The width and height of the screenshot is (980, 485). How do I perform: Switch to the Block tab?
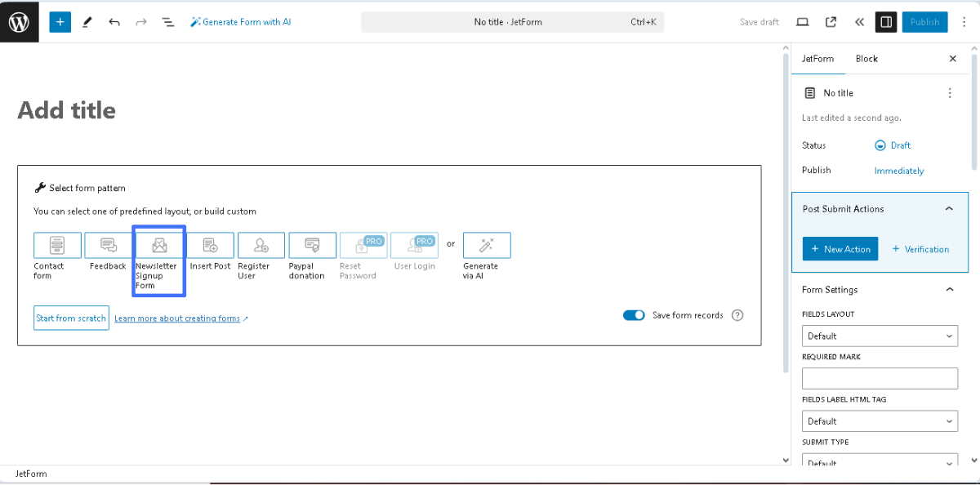point(866,58)
